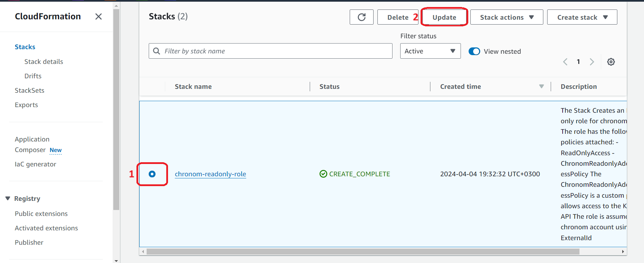Open table preferences gear icon
644x263 pixels.
611,62
